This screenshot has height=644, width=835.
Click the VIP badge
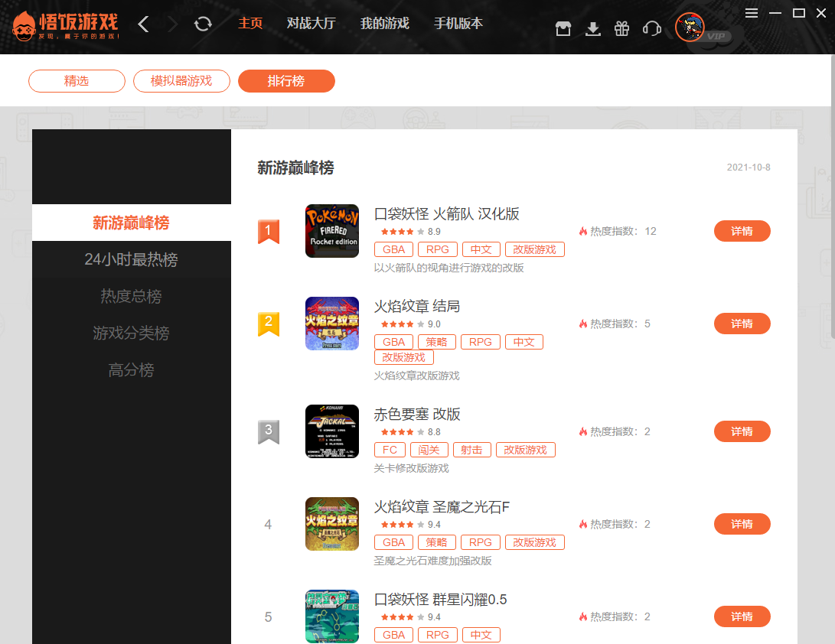pos(717,36)
